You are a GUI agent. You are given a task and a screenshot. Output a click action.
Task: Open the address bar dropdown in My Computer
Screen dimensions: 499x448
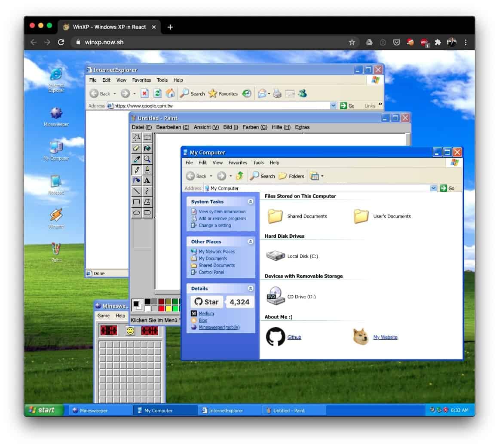pyautogui.click(x=433, y=188)
